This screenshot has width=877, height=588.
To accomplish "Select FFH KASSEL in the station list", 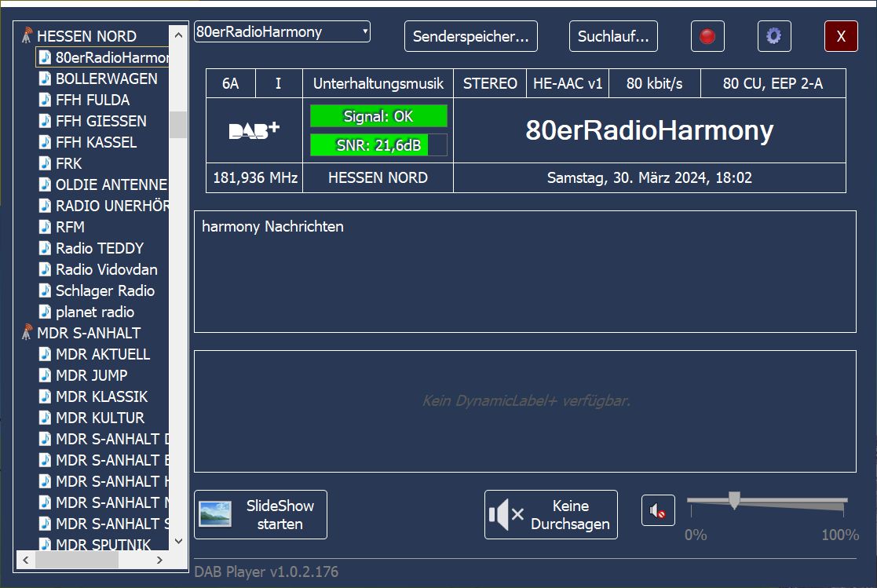I will [96, 142].
